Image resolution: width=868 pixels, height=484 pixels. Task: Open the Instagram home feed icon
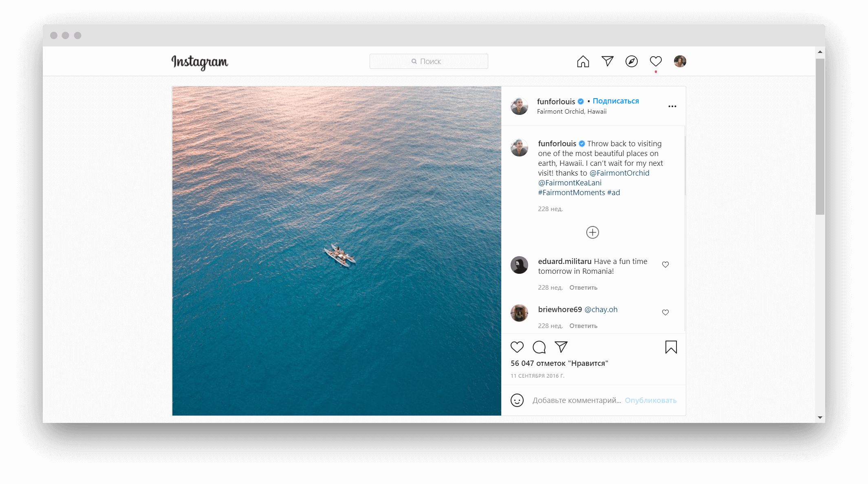click(583, 62)
